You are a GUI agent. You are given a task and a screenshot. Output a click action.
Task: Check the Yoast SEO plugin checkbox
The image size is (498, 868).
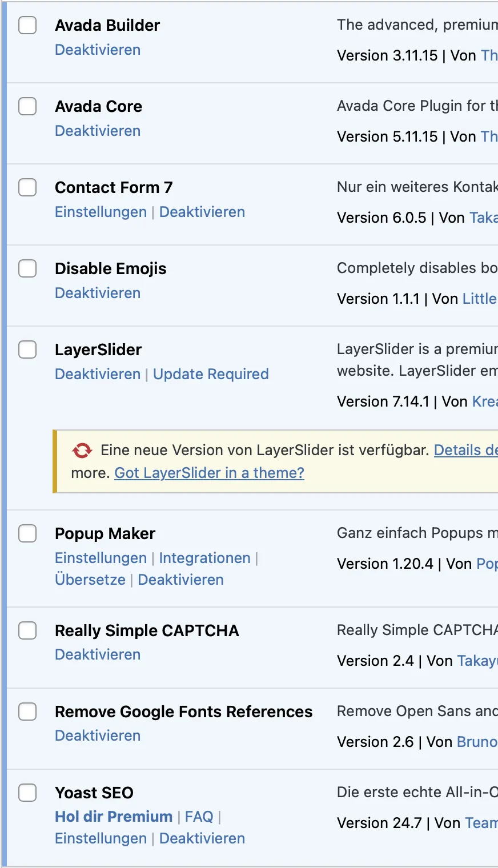tap(27, 793)
